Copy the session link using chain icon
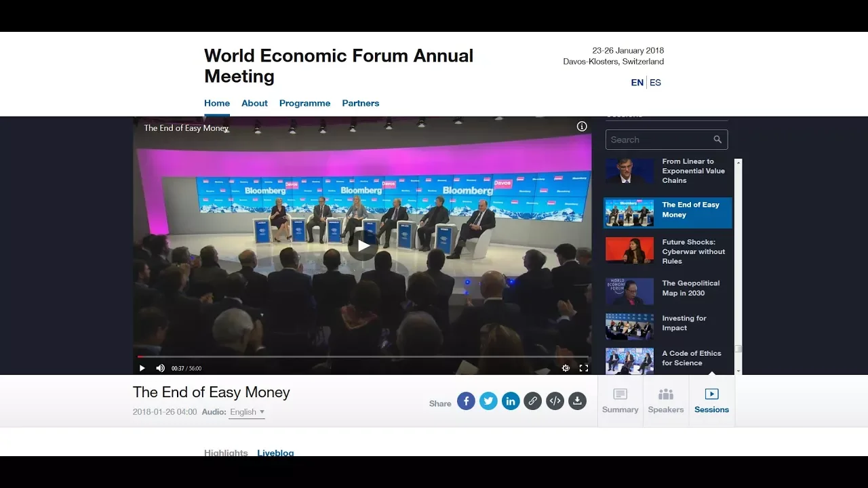 coord(533,401)
